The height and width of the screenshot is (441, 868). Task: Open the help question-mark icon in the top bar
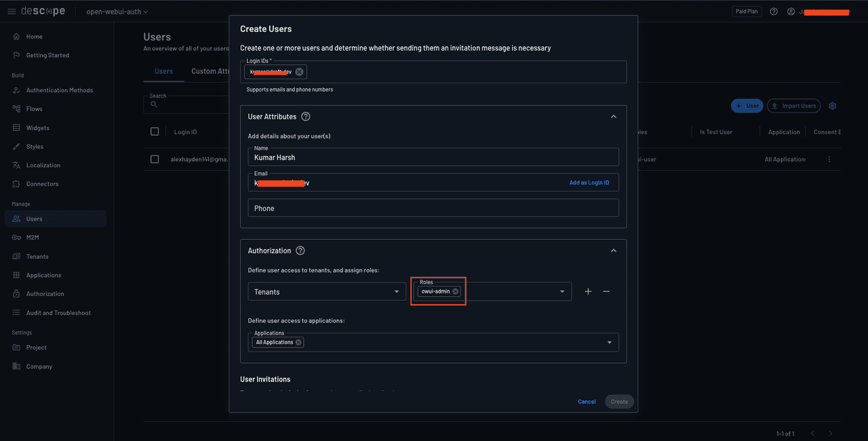[x=774, y=11]
